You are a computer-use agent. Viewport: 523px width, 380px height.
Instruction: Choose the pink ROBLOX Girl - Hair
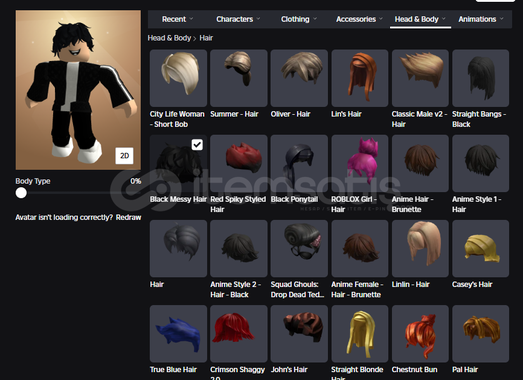pos(360,163)
